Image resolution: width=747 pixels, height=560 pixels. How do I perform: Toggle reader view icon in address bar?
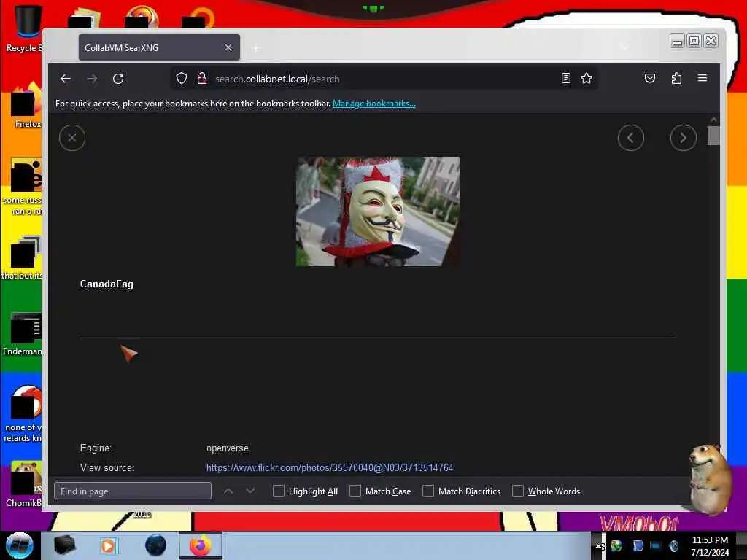pos(566,79)
